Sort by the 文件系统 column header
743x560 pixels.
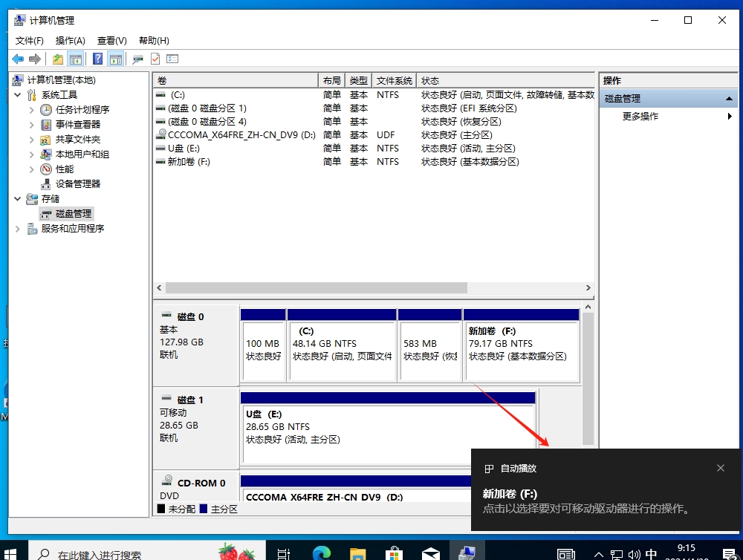point(395,80)
